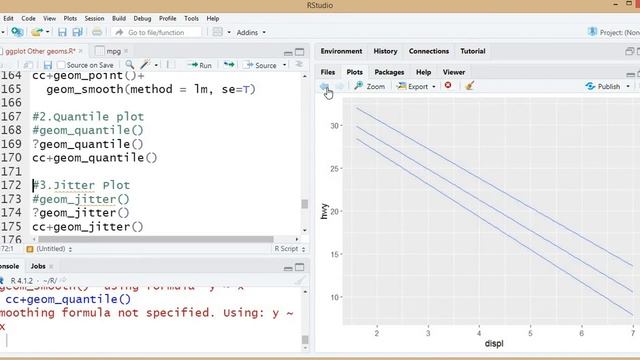Open the History tab
The height and width of the screenshot is (360, 640).
[x=385, y=51]
